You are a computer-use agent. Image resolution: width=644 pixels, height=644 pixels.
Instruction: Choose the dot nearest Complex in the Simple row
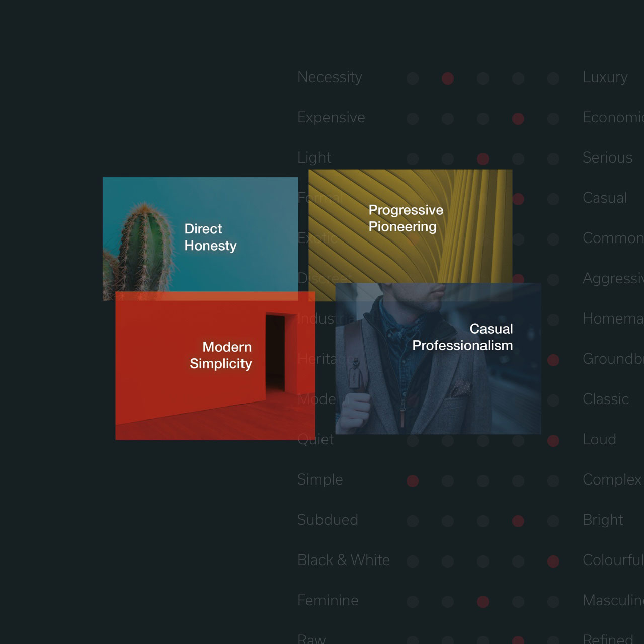(x=553, y=480)
